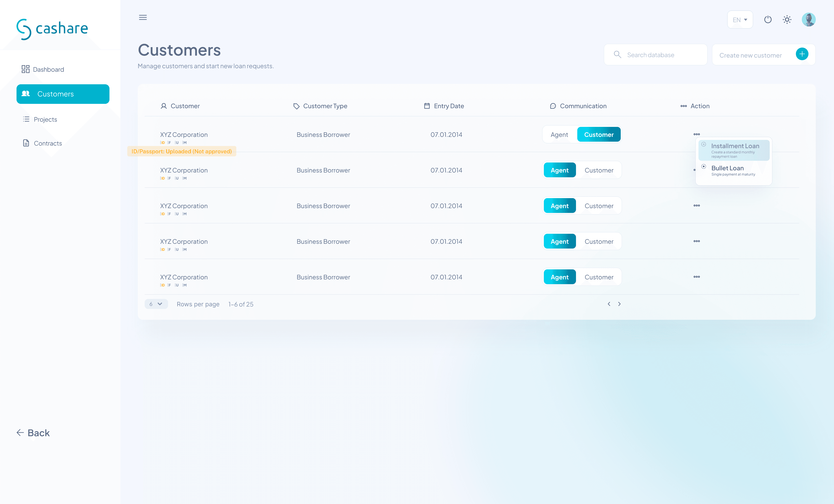Open the three-dot action menu in the third row
This screenshot has width=834, height=504.
tap(697, 206)
